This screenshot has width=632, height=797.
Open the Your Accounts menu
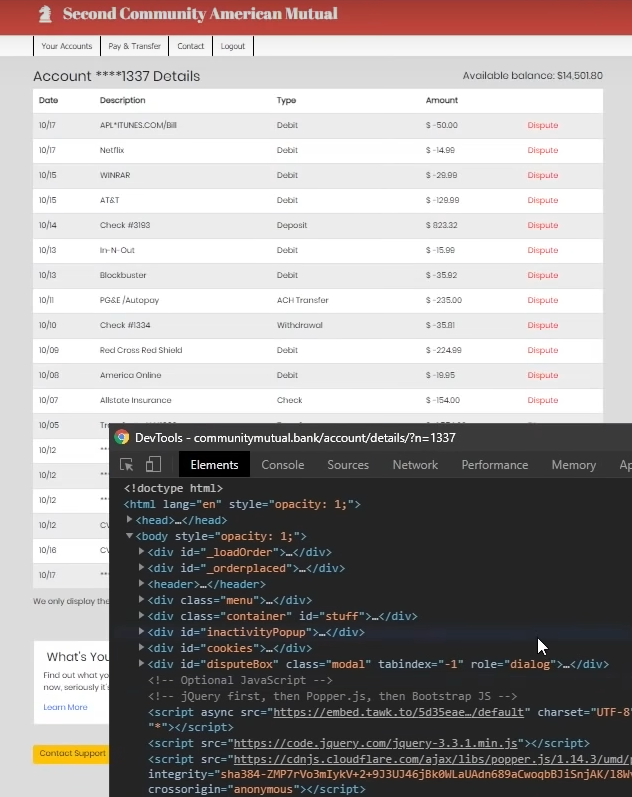pyautogui.click(x=66, y=46)
